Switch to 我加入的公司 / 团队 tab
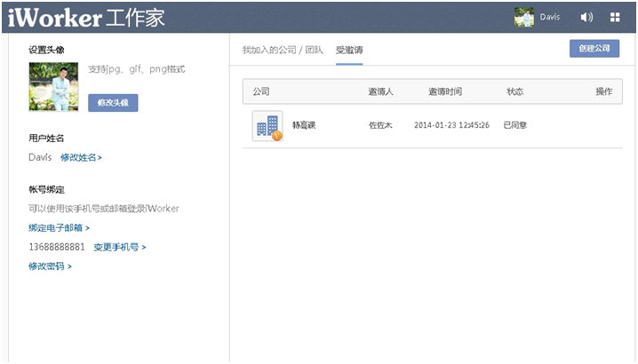 tap(283, 50)
